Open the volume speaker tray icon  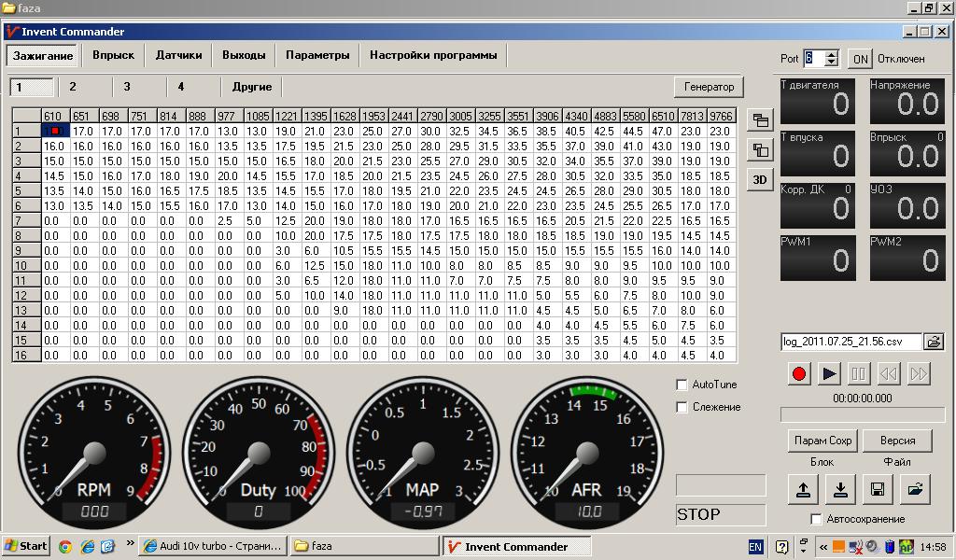click(x=872, y=547)
